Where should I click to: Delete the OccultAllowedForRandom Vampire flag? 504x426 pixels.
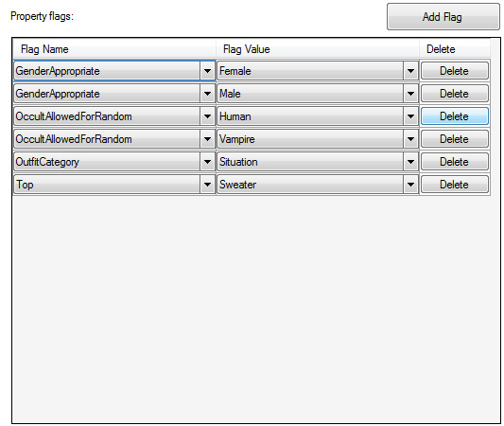[455, 139]
